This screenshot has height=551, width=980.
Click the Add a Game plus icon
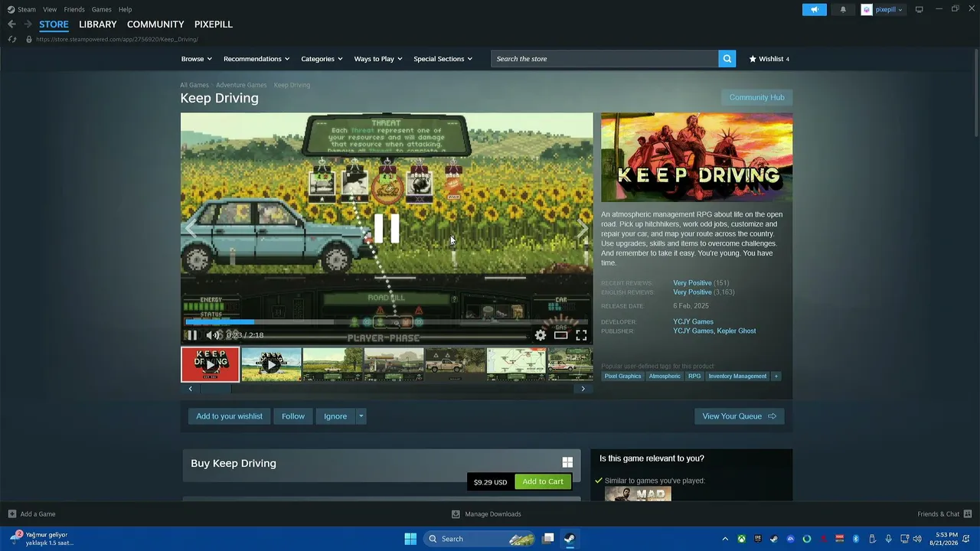tap(11, 514)
